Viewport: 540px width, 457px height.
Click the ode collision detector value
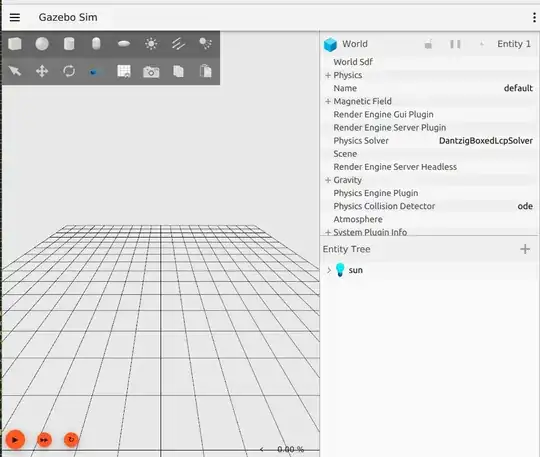coord(525,206)
